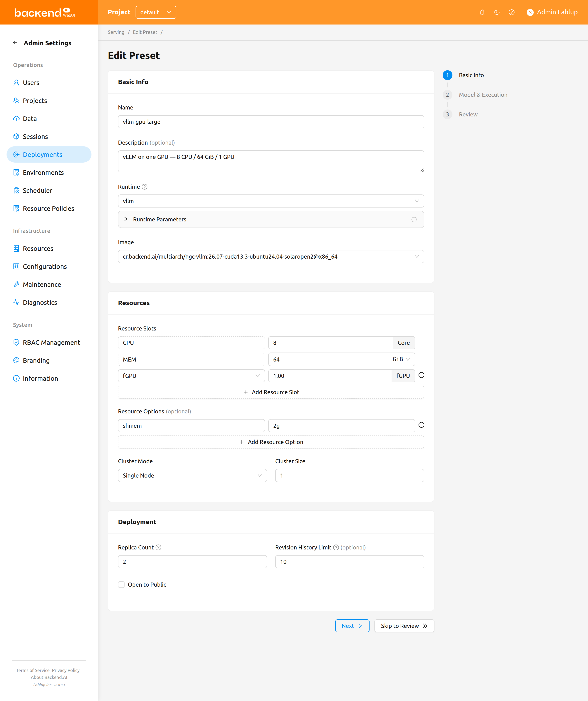
Task: Remove the fGPU resource slot row
Action: pyautogui.click(x=421, y=375)
